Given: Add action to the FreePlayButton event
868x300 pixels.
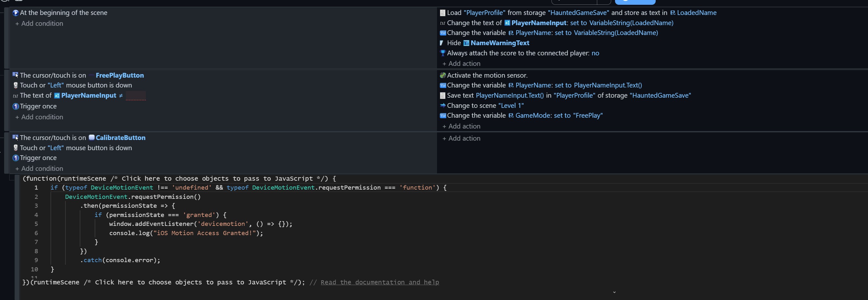Looking at the screenshot, I should click(x=461, y=126).
